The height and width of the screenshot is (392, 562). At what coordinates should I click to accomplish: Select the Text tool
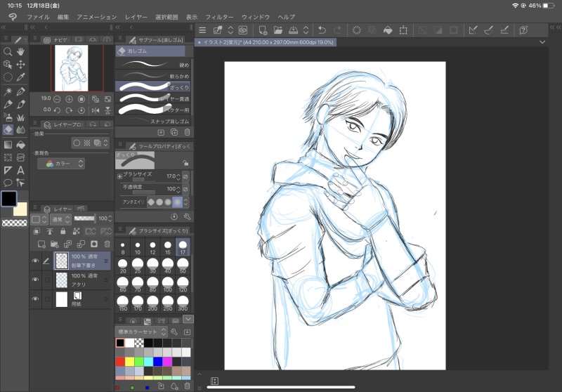click(21, 170)
